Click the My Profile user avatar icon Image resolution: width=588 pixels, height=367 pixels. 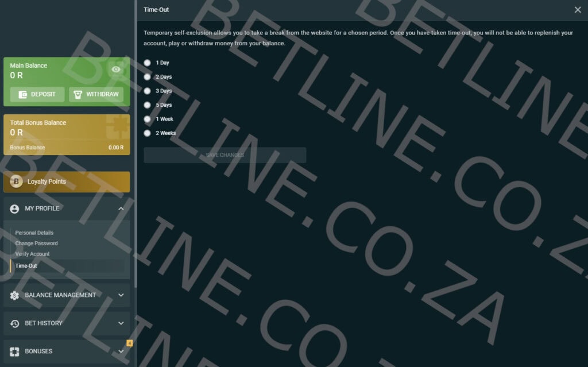14,208
